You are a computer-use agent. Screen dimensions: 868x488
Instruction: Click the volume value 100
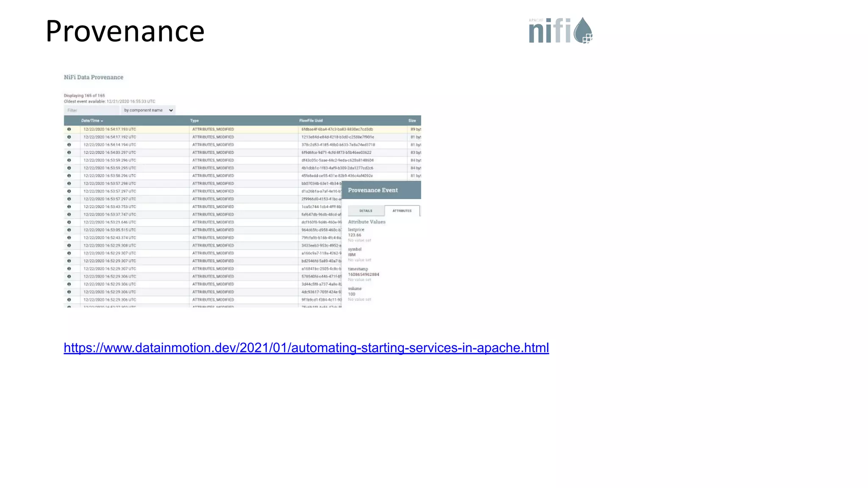(352, 294)
